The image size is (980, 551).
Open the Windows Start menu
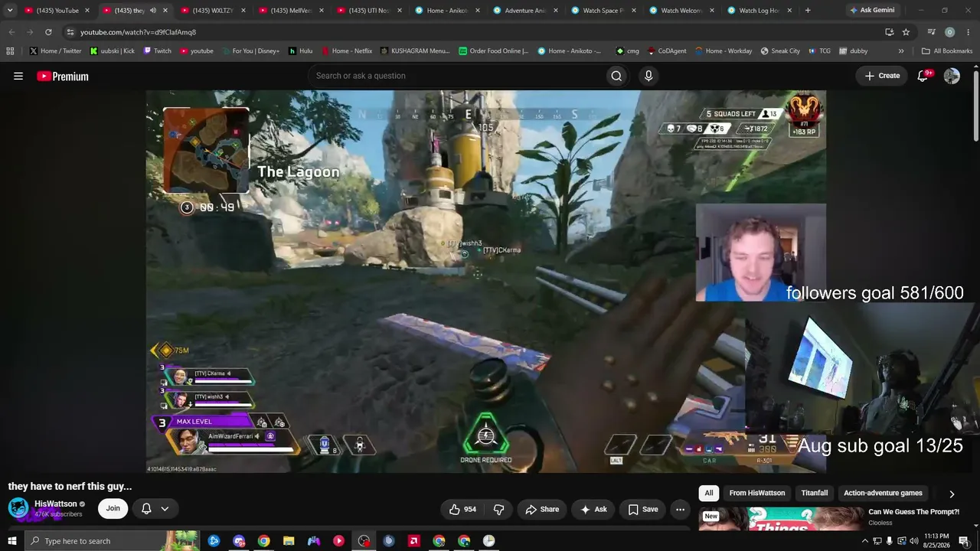pos(12,541)
